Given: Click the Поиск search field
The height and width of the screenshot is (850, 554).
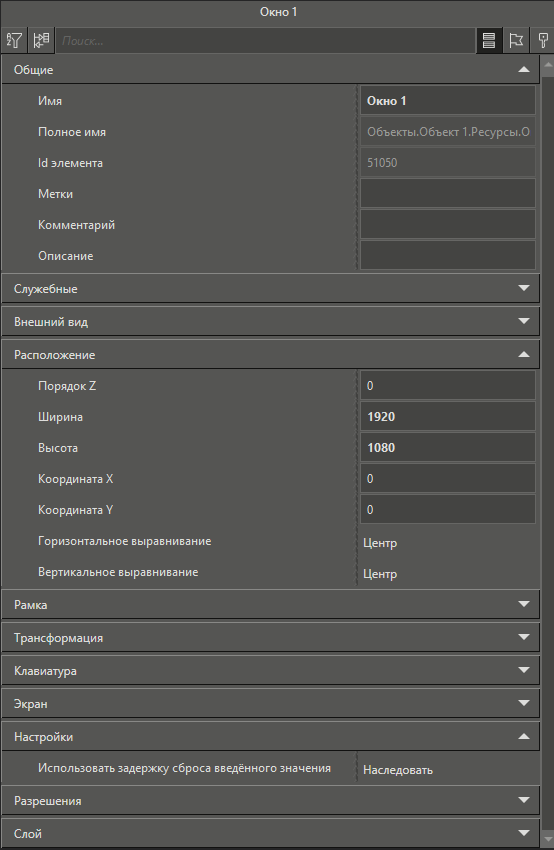Looking at the screenshot, I should (x=266, y=41).
